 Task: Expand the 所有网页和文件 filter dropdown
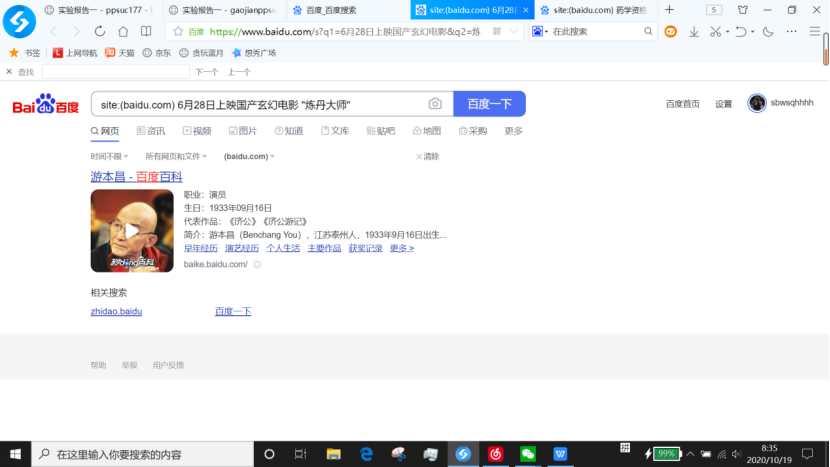click(176, 156)
